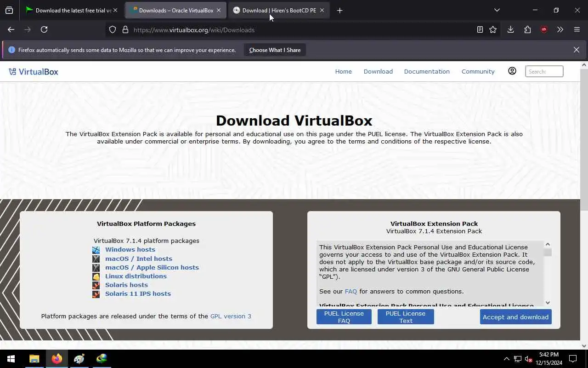Click the Linux distributions package icon
This screenshot has width=588, height=368.
[x=96, y=276]
